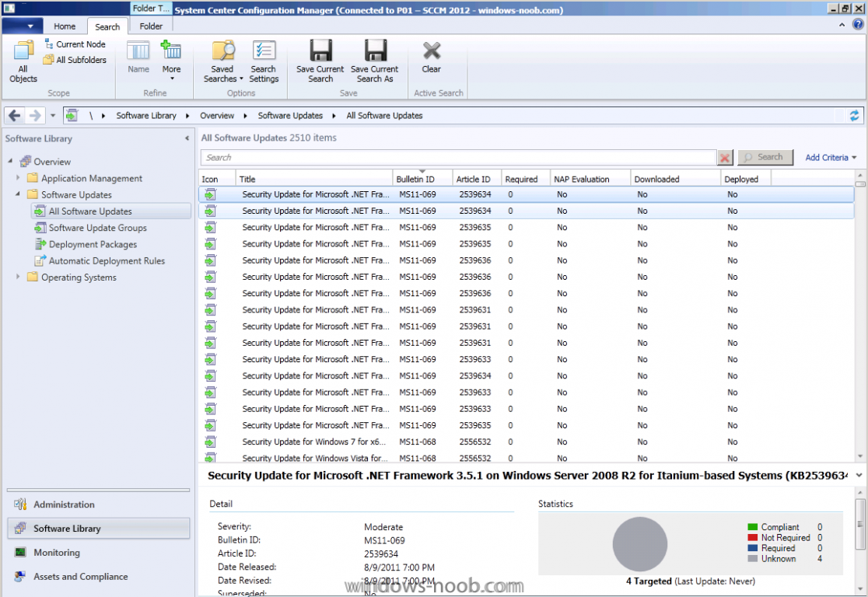Open the blue application menu button
Screen dimensions: 868x597
23,26
